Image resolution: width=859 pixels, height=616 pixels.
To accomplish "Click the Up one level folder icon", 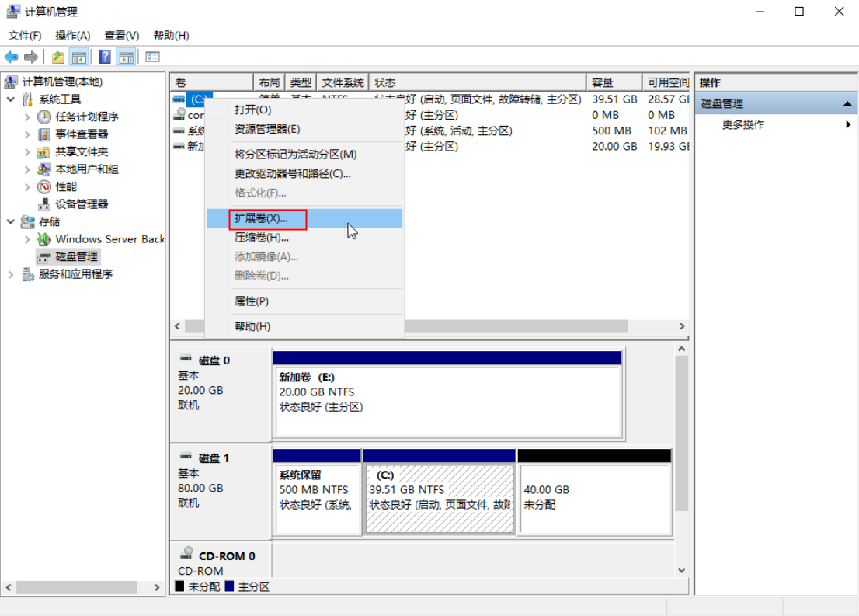I will [58, 57].
